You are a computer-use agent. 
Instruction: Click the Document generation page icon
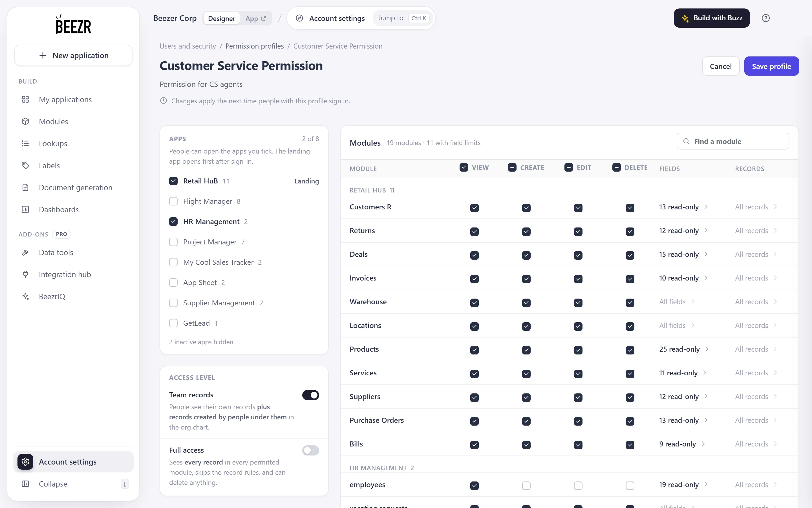(x=25, y=187)
